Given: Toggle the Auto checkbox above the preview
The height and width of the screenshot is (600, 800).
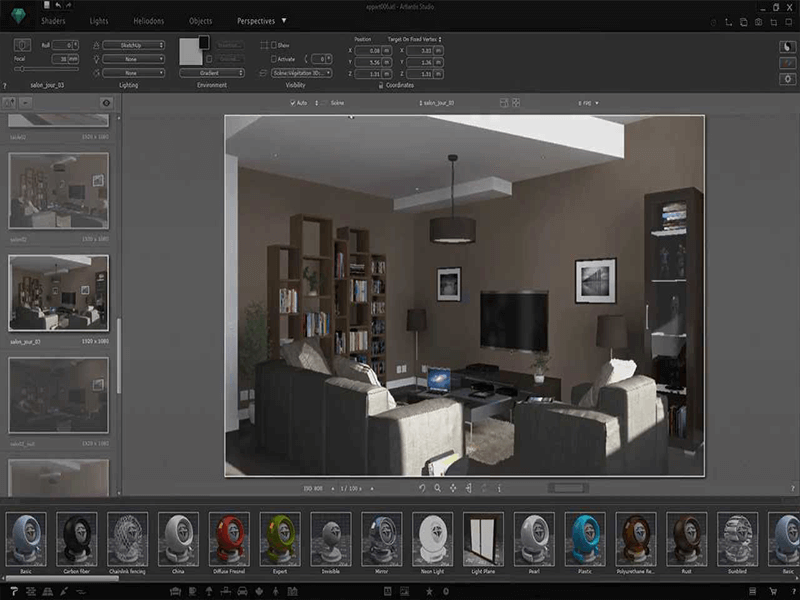Looking at the screenshot, I should tap(292, 102).
